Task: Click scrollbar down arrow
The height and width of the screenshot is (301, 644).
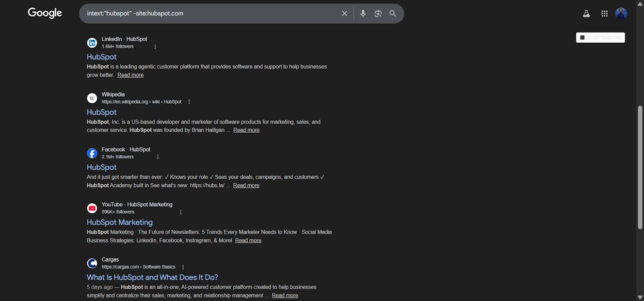Action: pos(640,297)
